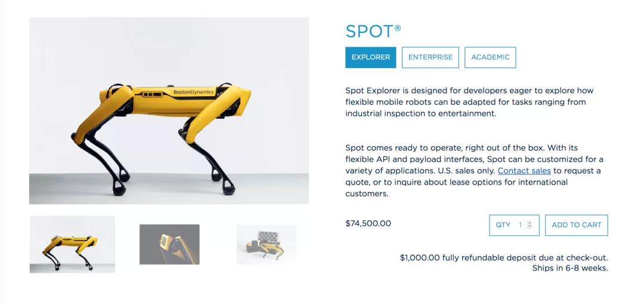Focus the QTY number field
Screen dimensions: 644x304
click(520, 225)
